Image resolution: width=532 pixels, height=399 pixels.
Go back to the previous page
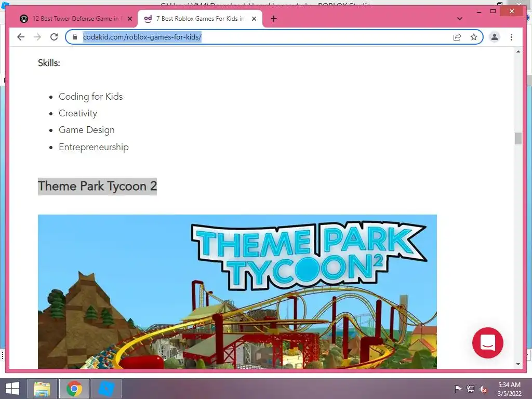click(x=21, y=37)
